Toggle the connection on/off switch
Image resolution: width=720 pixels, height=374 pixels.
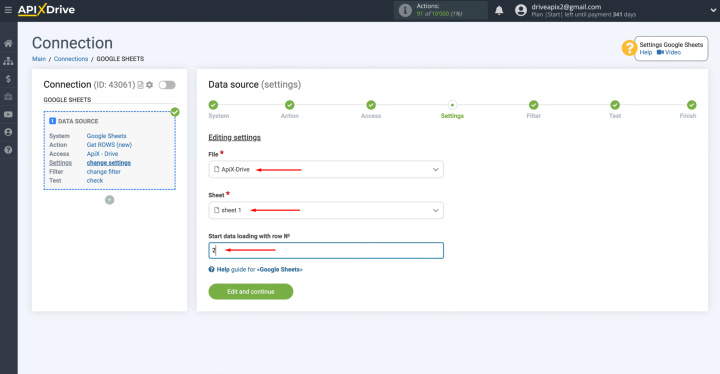tap(167, 85)
